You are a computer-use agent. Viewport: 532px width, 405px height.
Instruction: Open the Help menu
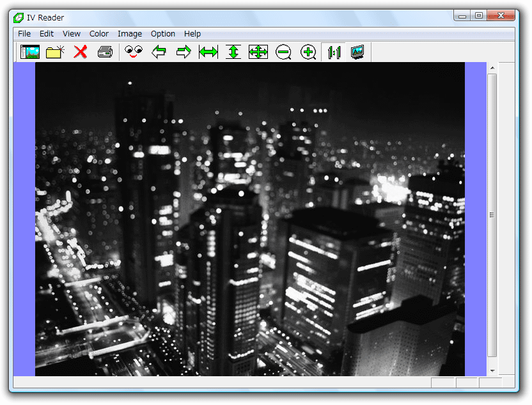coord(192,34)
